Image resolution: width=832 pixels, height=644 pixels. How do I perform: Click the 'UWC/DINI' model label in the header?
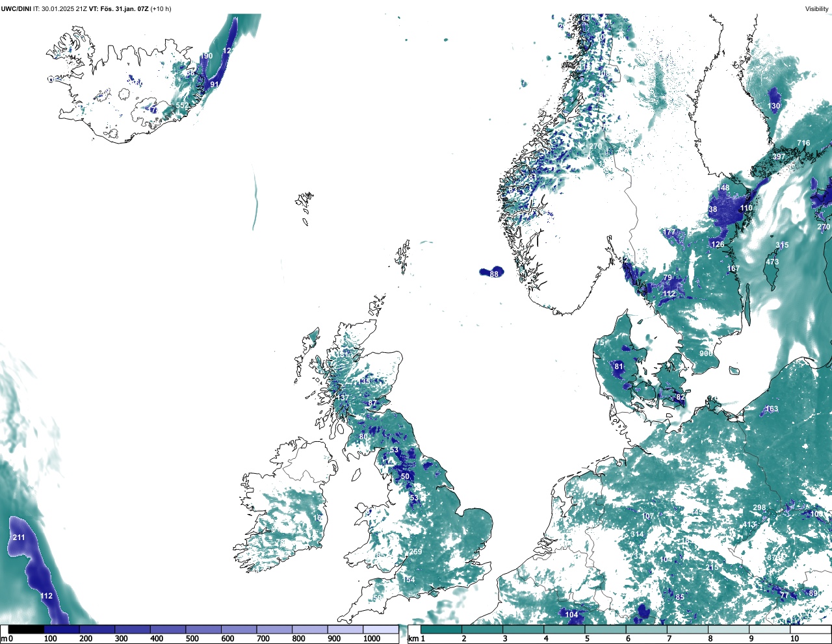(x=16, y=9)
